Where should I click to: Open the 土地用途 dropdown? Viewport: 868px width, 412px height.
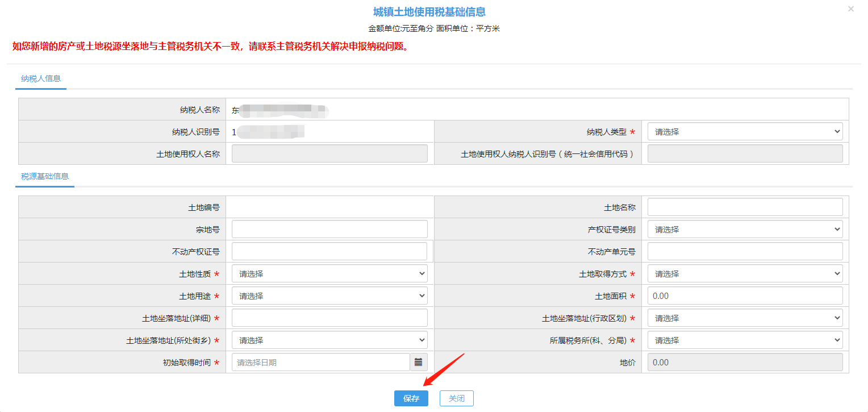(329, 296)
